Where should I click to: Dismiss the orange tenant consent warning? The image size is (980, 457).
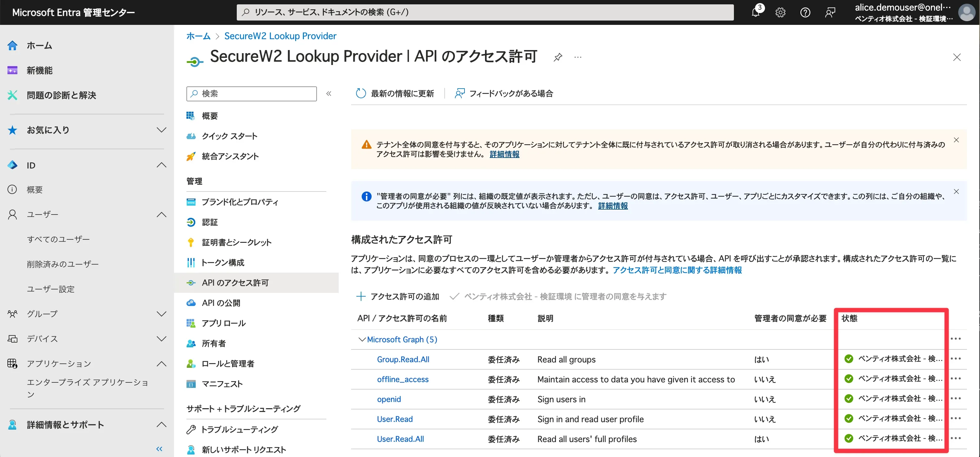(956, 140)
